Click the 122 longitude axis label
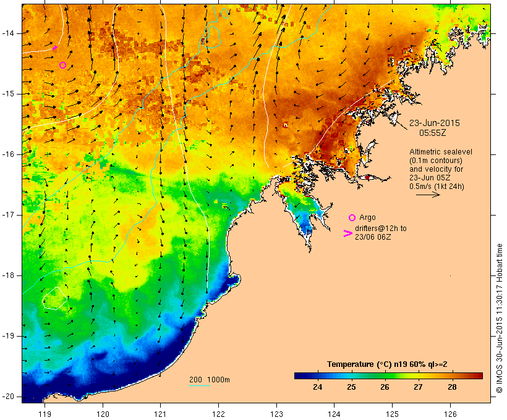Screen dimensions: 507x420 pos(219,414)
